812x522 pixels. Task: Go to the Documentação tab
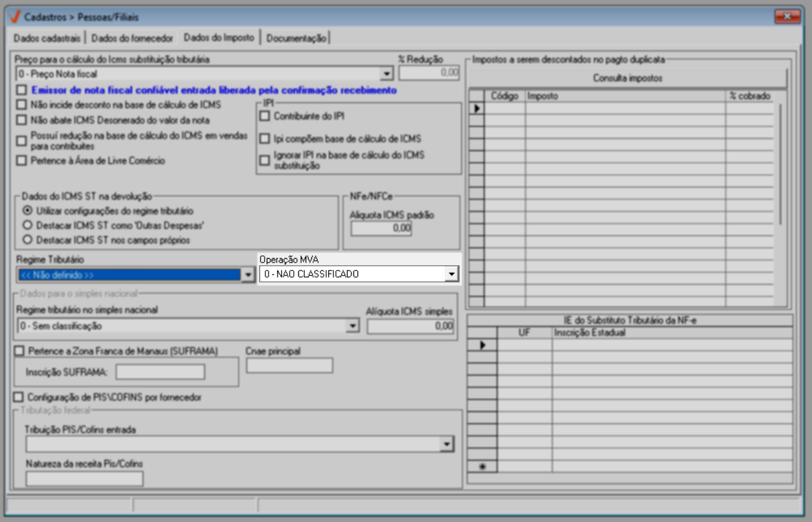point(296,38)
